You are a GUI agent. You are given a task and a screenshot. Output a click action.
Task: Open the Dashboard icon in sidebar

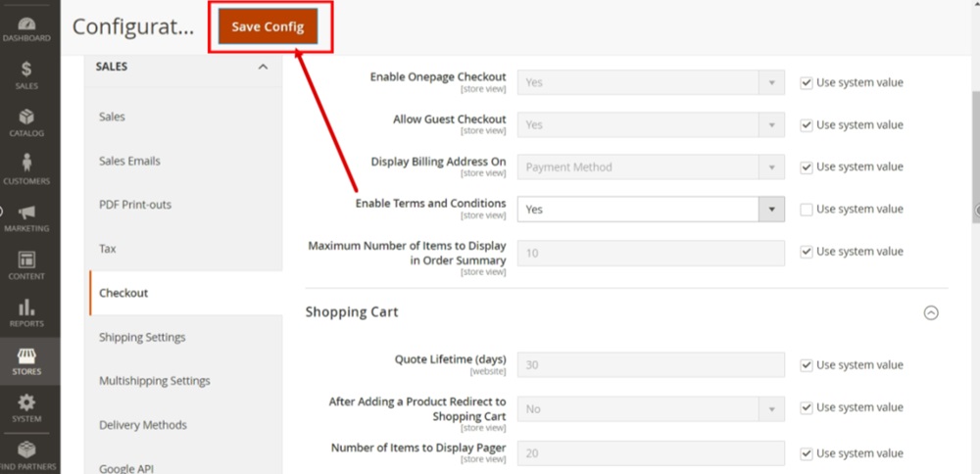(26, 27)
